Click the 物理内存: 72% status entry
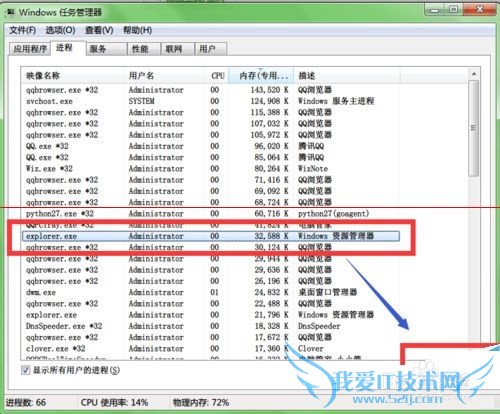This screenshot has height=414, width=500. (201, 402)
